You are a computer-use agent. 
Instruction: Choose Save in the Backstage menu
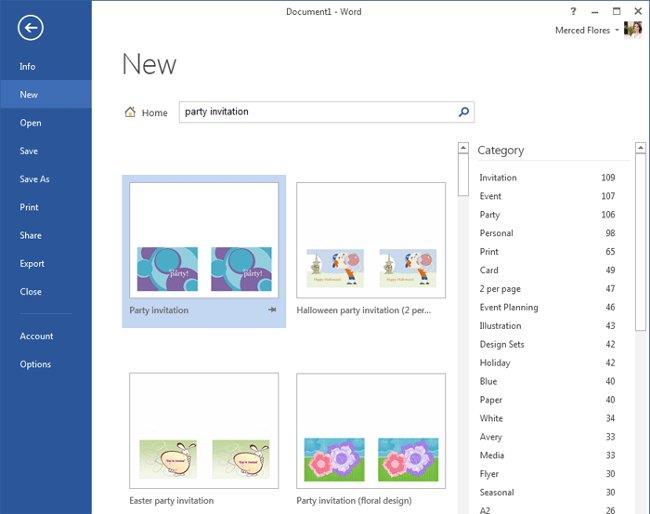coord(29,151)
